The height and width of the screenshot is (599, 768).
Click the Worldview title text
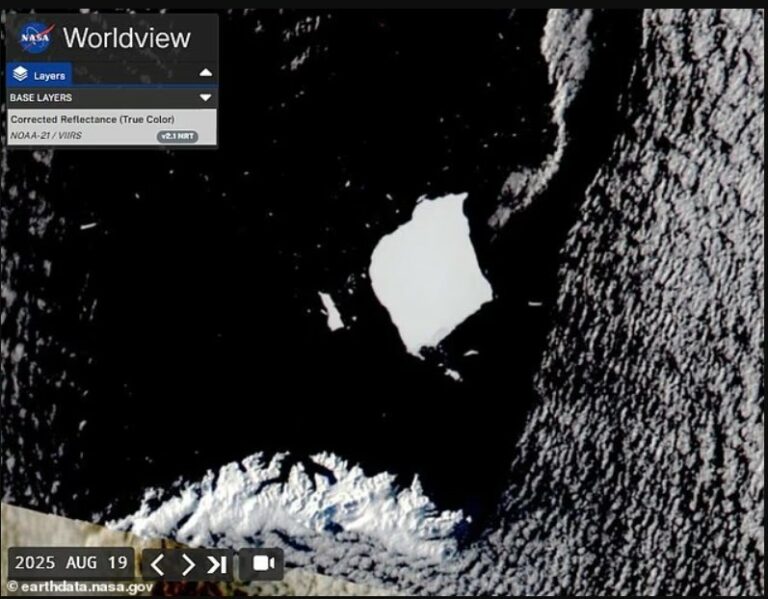click(127, 38)
